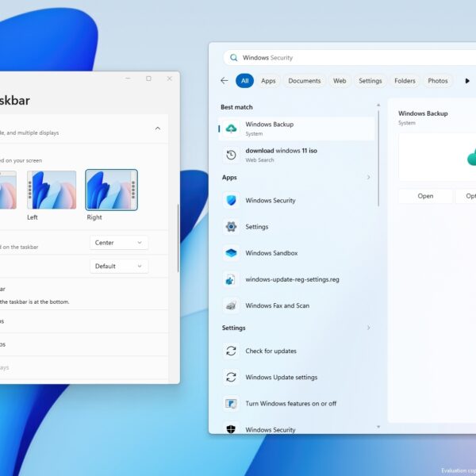Collapse the taskbar behaviors section chevron

pyautogui.click(x=158, y=129)
